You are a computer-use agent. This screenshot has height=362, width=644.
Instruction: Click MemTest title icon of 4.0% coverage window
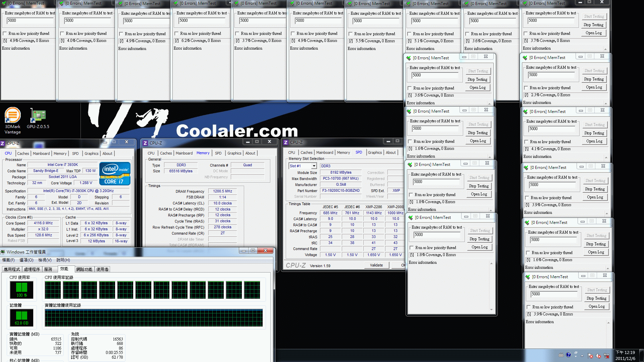61,3
